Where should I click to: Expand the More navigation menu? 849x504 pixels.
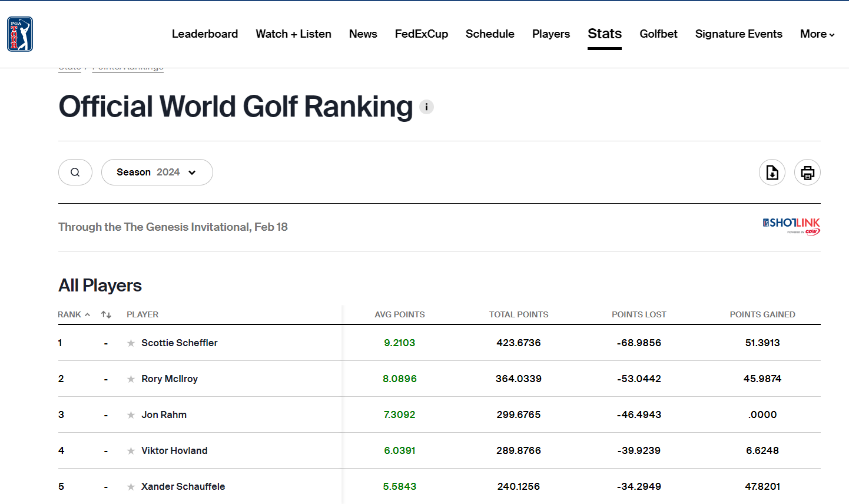click(817, 34)
